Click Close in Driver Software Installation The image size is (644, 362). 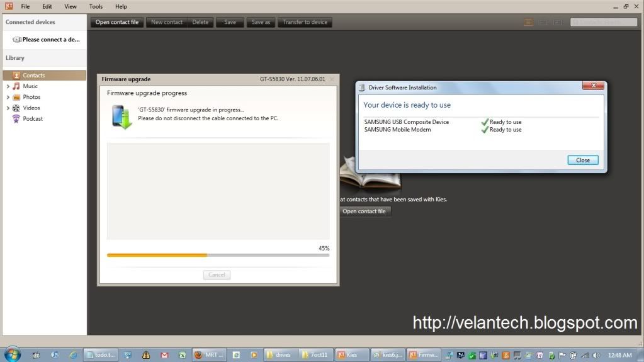[583, 161]
